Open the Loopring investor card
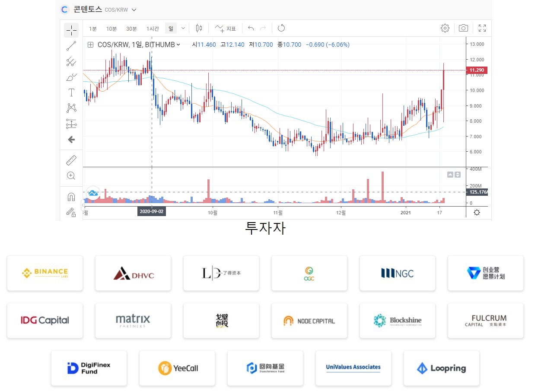 coord(442,368)
